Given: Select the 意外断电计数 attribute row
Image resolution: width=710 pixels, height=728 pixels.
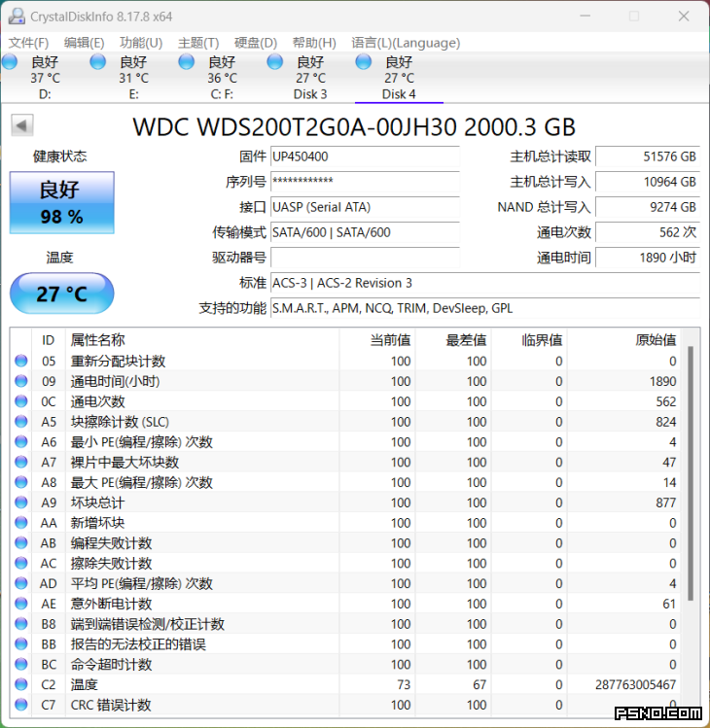Looking at the screenshot, I should [344, 604].
